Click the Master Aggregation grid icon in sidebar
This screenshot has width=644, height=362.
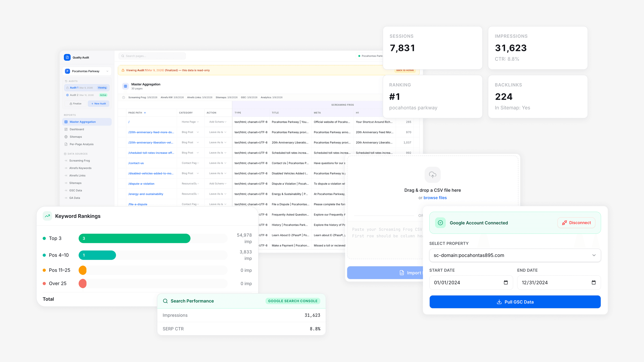(66, 122)
